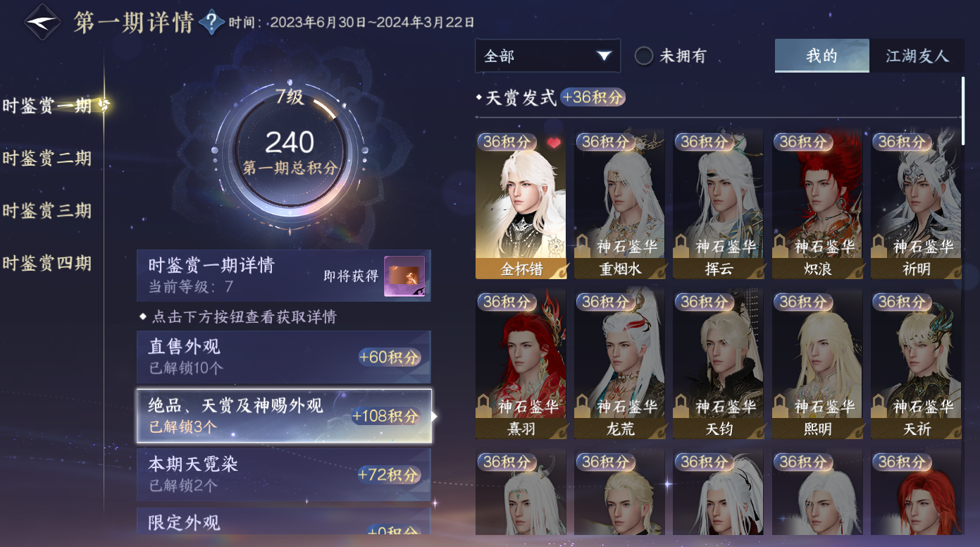Select the 时鉴赏四期 tab
The height and width of the screenshot is (547, 980).
click(x=46, y=264)
